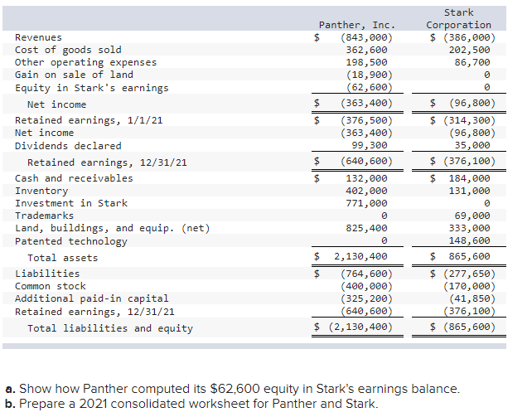Click the "Total assets" label
This screenshot has height=417, width=532.
(x=62, y=258)
